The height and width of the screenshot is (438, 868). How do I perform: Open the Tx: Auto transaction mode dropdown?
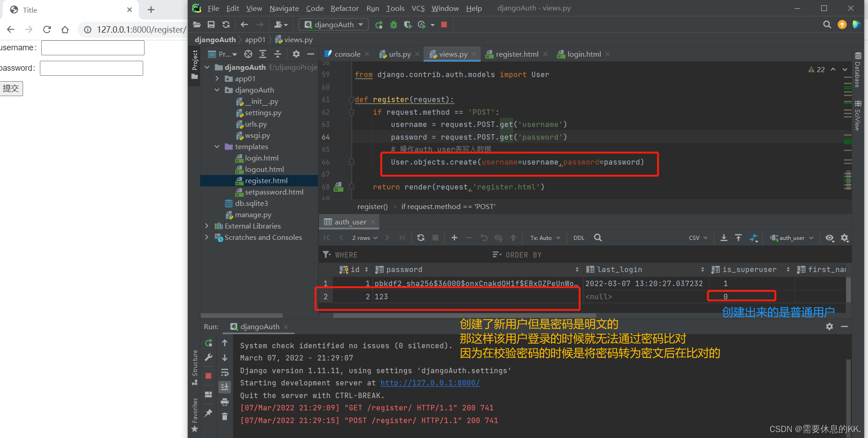(x=545, y=238)
